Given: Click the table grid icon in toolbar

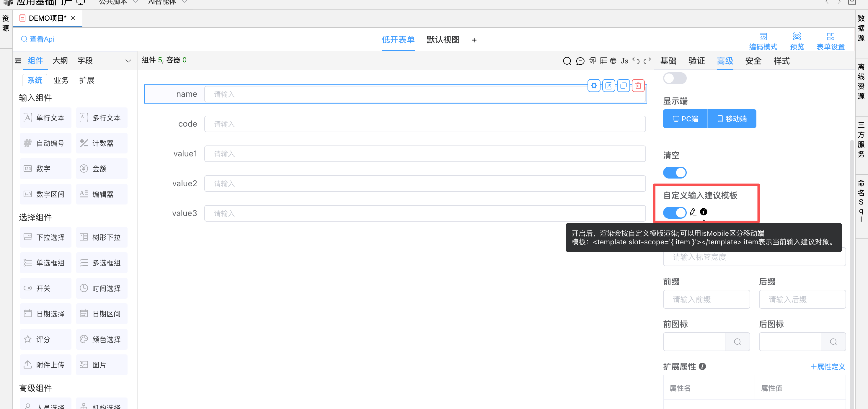Looking at the screenshot, I should coord(603,61).
